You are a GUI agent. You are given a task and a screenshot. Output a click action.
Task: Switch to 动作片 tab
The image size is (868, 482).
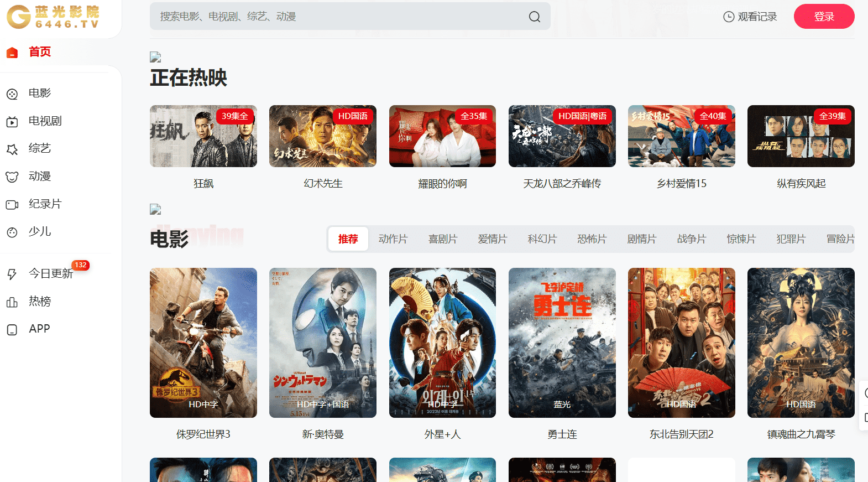coord(393,239)
